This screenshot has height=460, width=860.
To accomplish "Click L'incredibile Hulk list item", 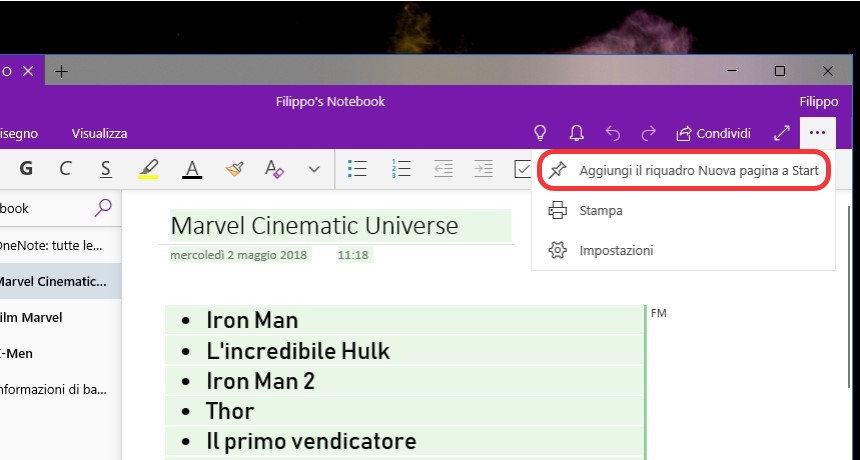I will pos(298,351).
